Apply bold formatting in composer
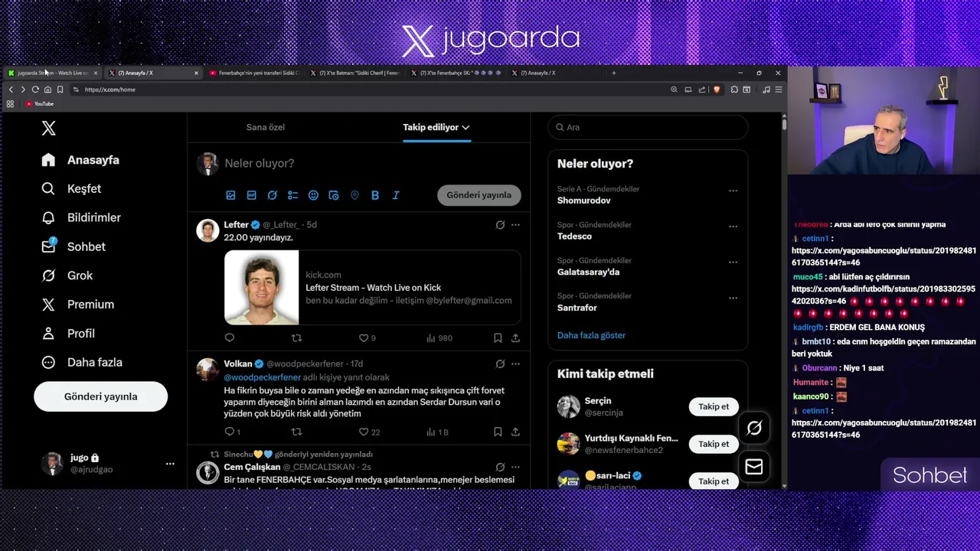 (x=375, y=195)
